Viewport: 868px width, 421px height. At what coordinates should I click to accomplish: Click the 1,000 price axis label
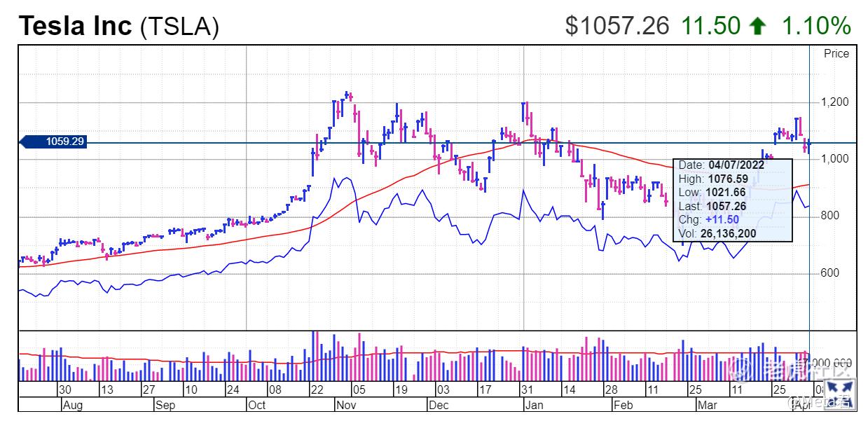tap(834, 159)
